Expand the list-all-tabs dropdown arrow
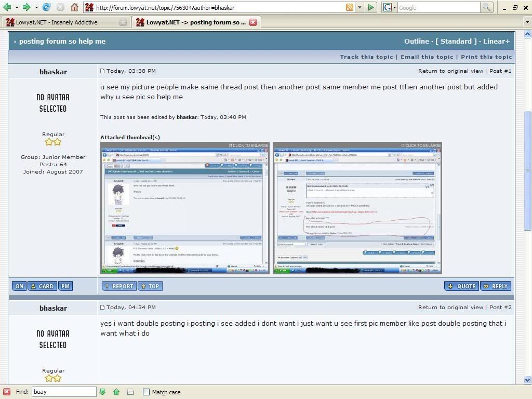The width and height of the screenshot is (532, 399). 527,22
